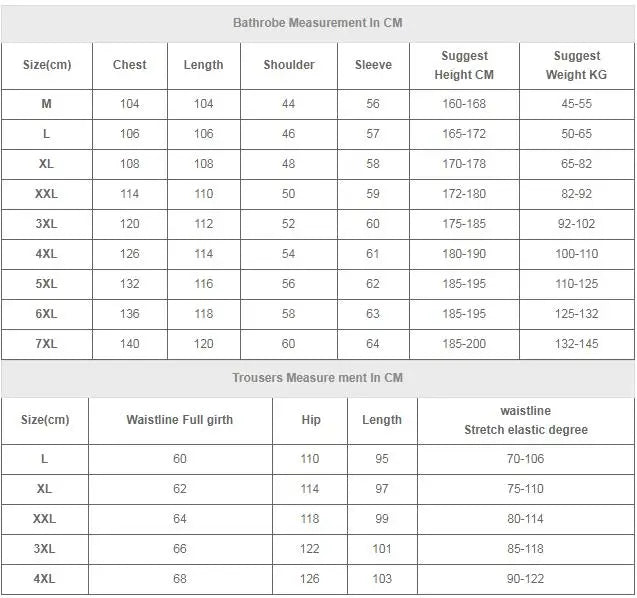Click the Waistline Full girth header

click(180, 420)
